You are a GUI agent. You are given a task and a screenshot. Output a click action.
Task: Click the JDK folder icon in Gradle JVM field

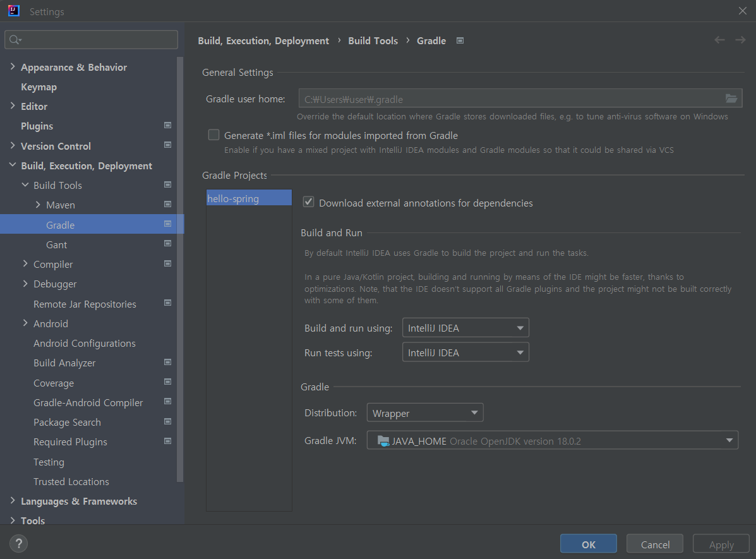click(383, 441)
